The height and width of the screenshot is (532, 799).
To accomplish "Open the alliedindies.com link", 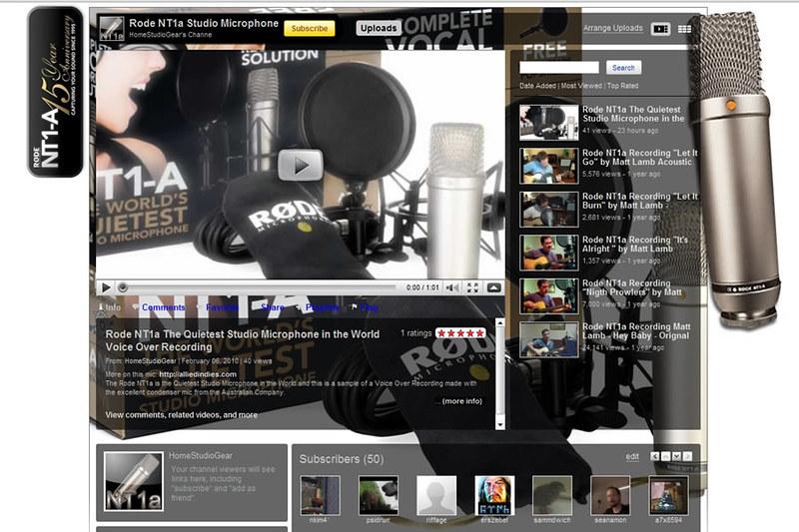I will coord(198,374).
